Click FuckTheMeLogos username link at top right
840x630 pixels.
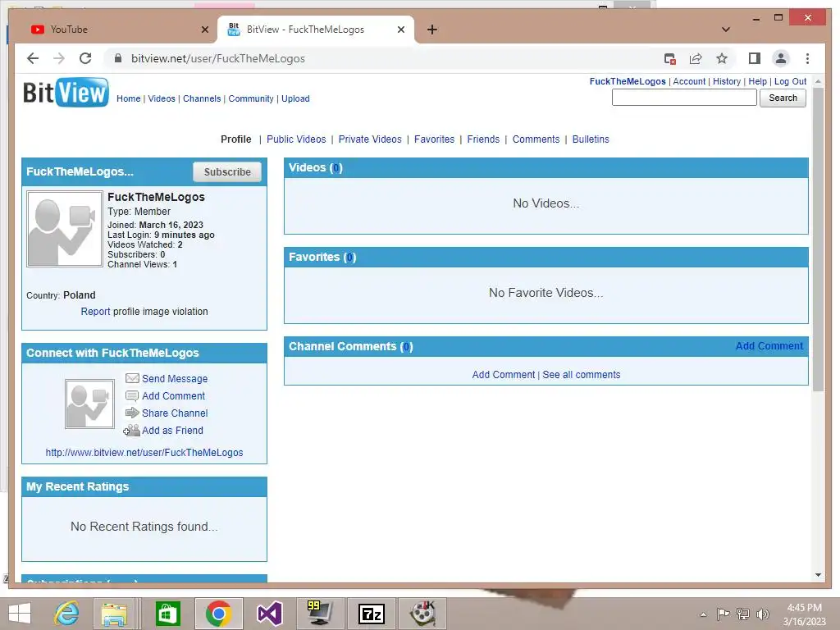pos(628,81)
